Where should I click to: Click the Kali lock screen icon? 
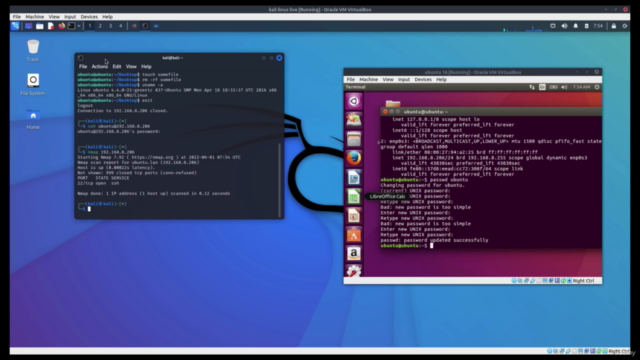tap(613, 26)
